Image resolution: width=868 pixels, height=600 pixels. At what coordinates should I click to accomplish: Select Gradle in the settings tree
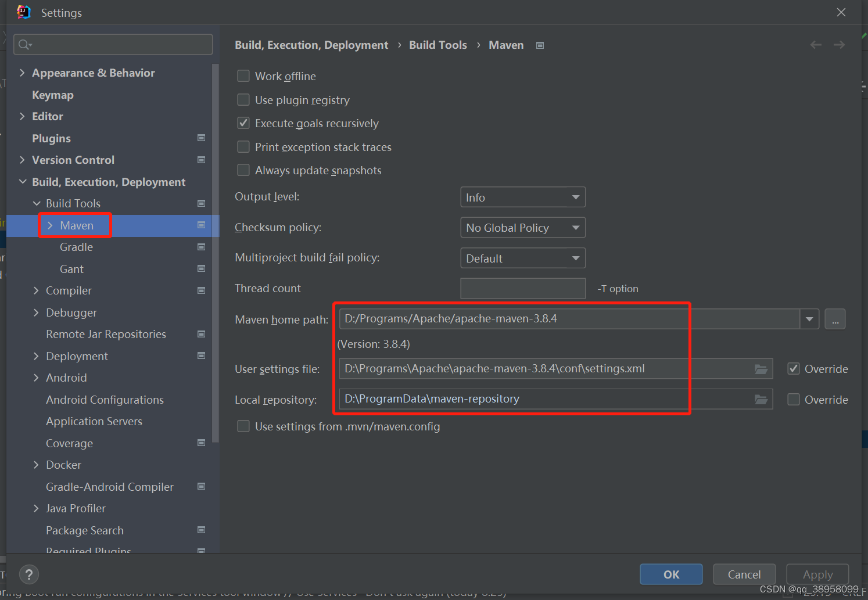[x=76, y=247]
